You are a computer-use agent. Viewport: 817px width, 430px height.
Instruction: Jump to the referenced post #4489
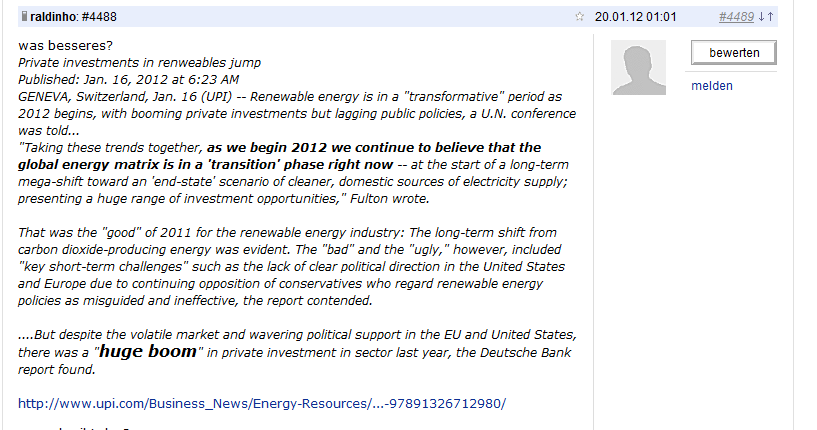(736, 17)
